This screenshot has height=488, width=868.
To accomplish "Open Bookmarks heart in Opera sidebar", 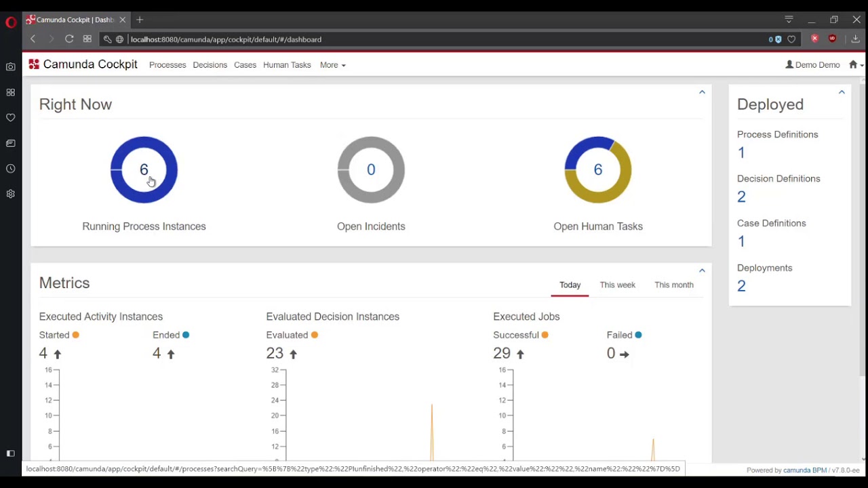I will [x=11, y=118].
